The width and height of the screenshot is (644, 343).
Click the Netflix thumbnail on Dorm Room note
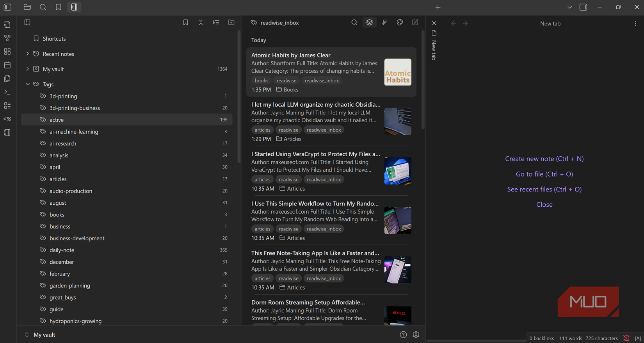[398, 316]
